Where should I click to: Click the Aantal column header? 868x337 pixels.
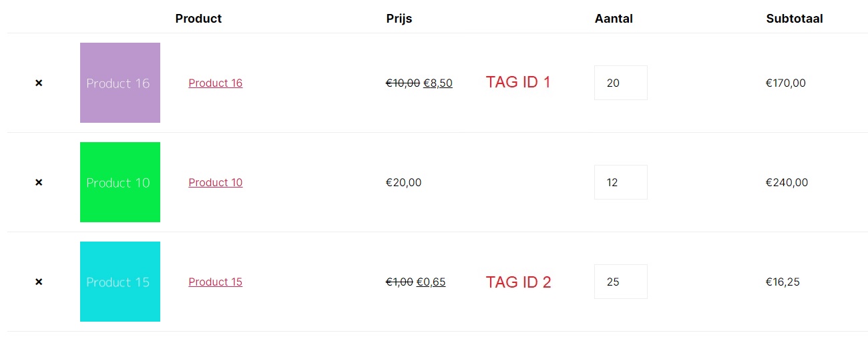pyautogui.click(x=614, y=19)
